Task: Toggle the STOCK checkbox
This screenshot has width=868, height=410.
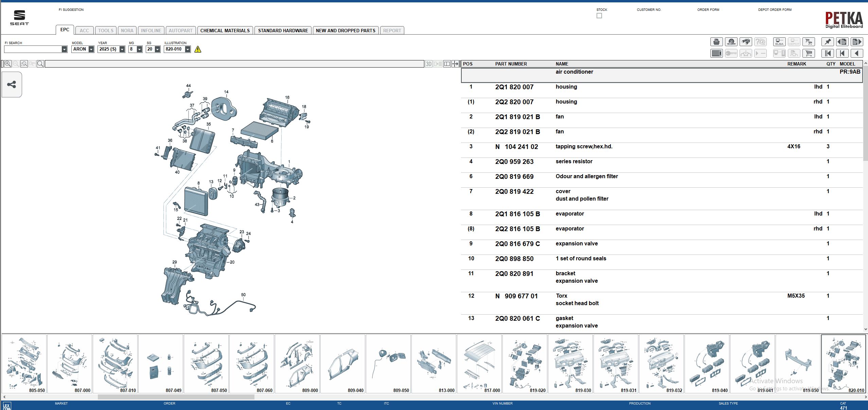Action: coord(599,16)
